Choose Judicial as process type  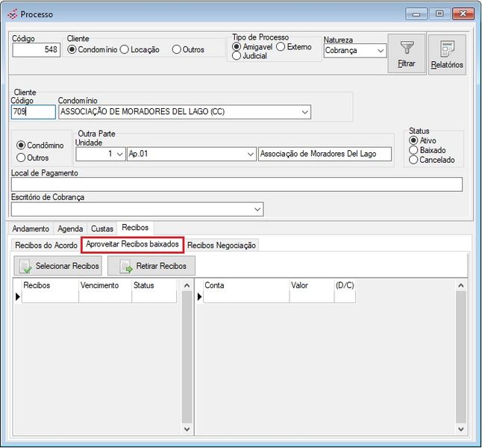pyautogui.click(x=237, y=56)
